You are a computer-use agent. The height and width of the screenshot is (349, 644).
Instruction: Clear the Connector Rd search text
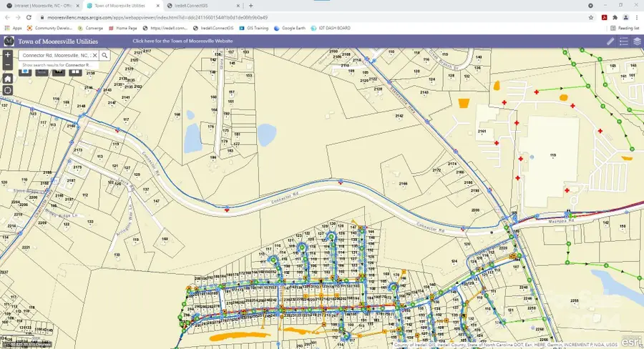coord(94,55)
